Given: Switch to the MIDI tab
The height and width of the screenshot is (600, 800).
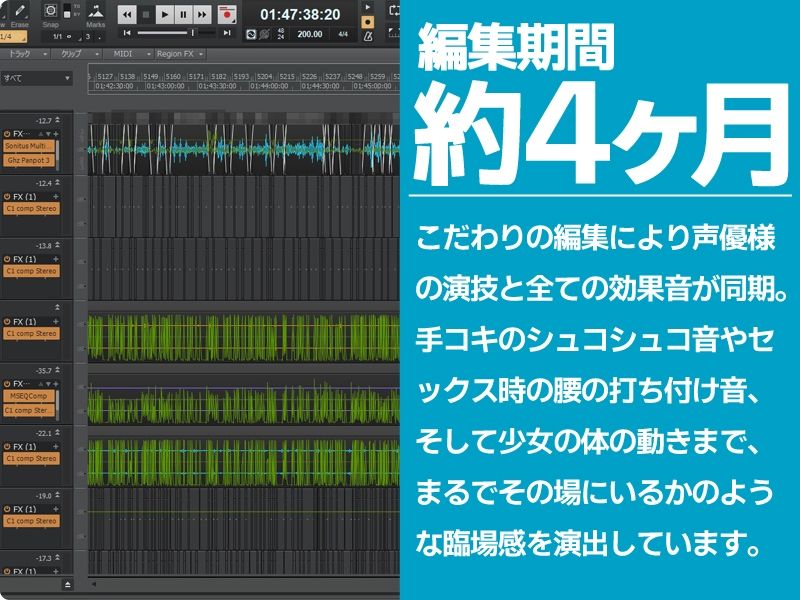Looking at the screenshot, I should tap(122, 56).
